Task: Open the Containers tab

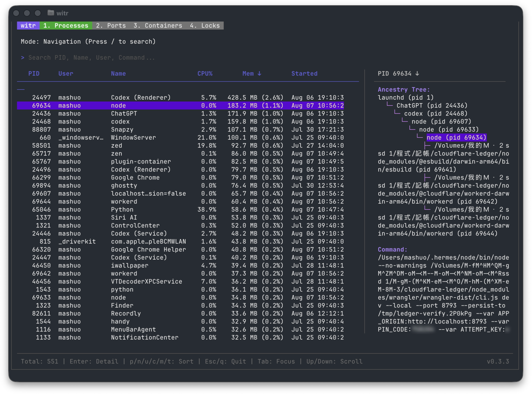Action: (x=158, y=26)
